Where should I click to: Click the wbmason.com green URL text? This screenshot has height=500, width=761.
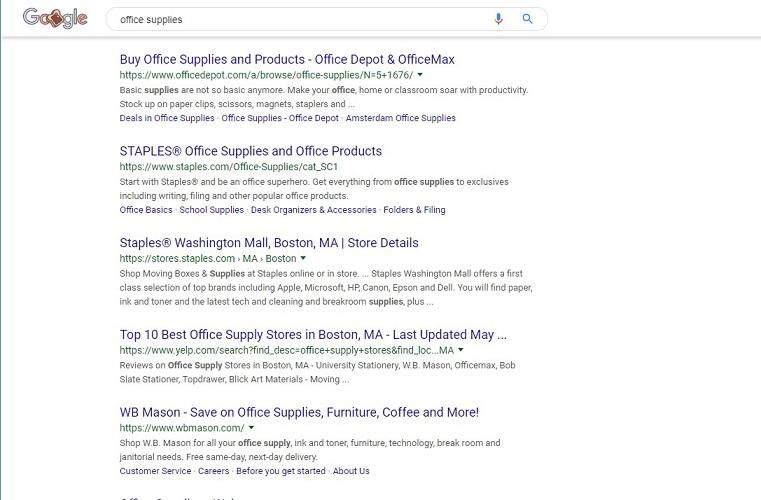pos(182,428)
